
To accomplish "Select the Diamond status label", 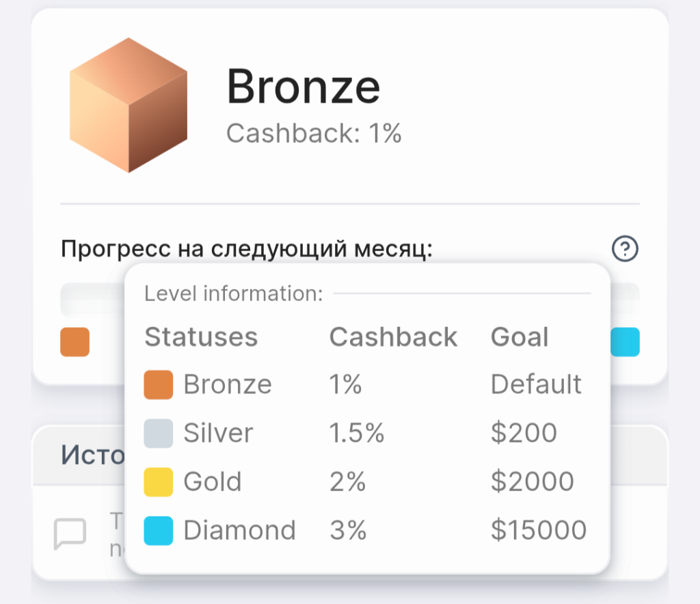I will point(240,530).
